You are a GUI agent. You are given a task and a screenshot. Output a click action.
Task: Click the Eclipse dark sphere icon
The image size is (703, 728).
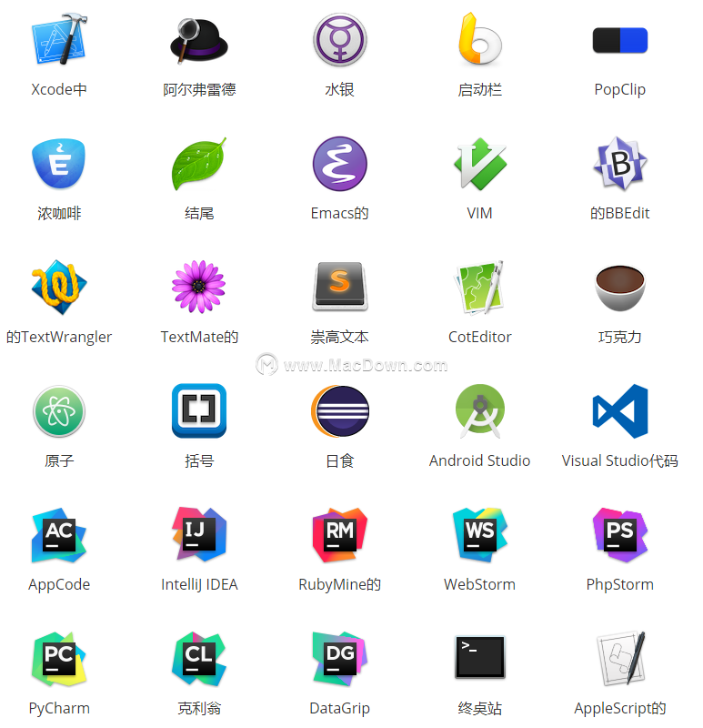[x=339, y=411]
